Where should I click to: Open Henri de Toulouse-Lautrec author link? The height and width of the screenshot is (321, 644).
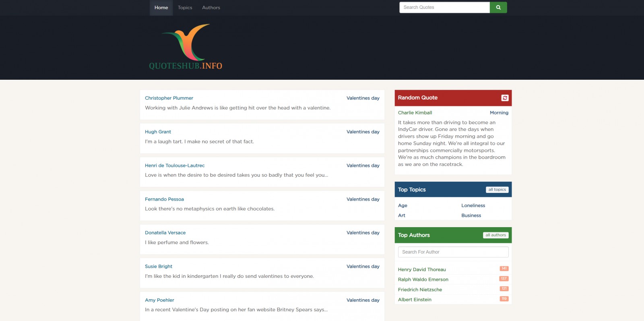point(175,166)
